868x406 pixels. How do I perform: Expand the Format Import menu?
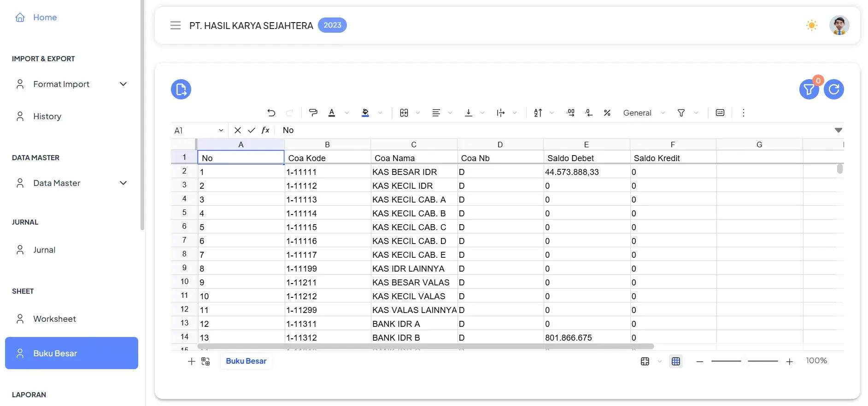[71, 84]
